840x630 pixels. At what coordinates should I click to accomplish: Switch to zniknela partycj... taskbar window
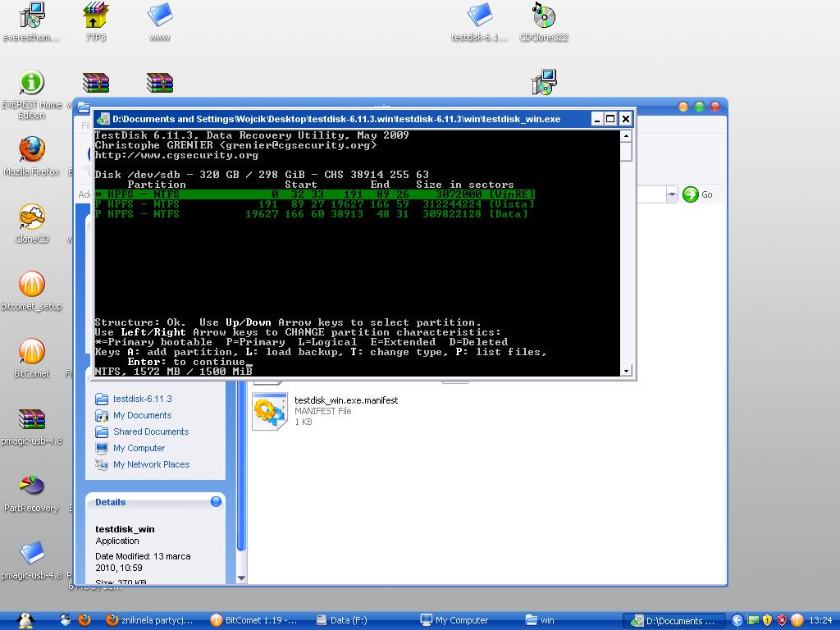pos(149,620)
